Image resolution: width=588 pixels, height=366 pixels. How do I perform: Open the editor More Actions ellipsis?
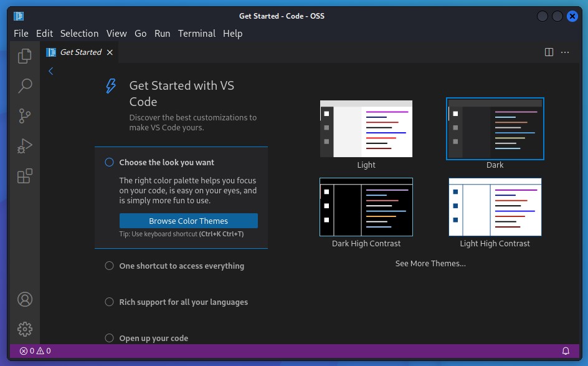[x=565, y=52]
